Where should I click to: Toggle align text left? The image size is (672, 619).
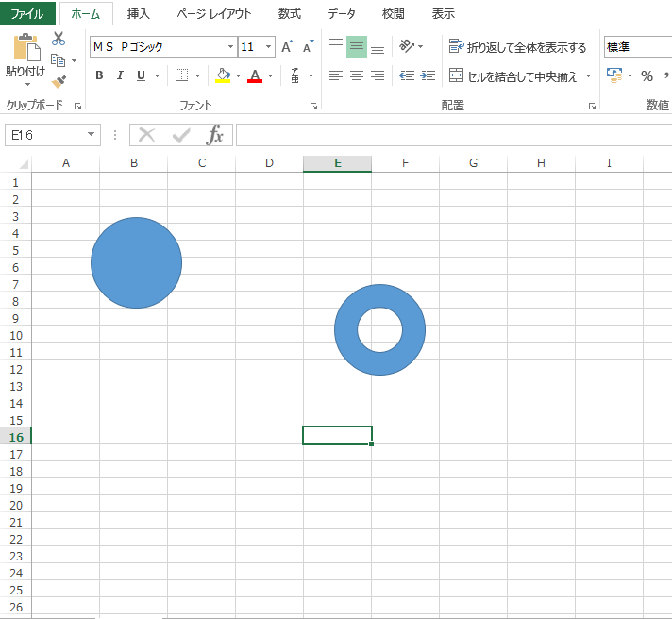(336, 75)
